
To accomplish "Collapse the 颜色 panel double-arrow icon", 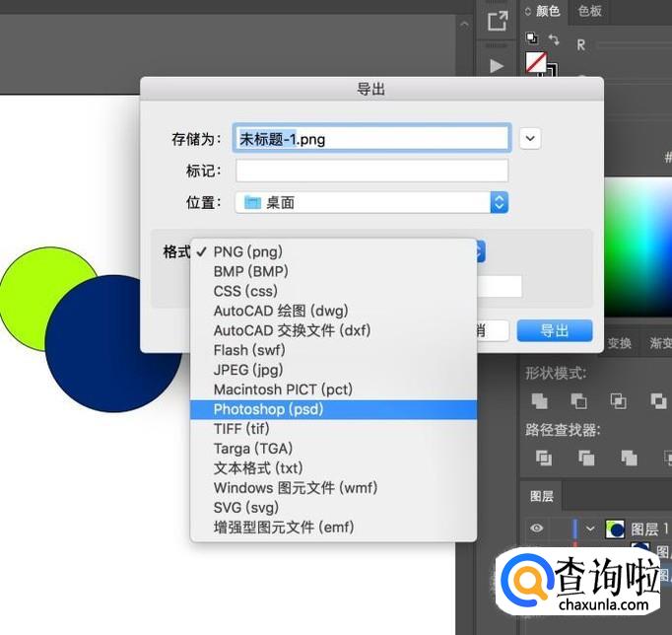I will (x=527, y=11).
